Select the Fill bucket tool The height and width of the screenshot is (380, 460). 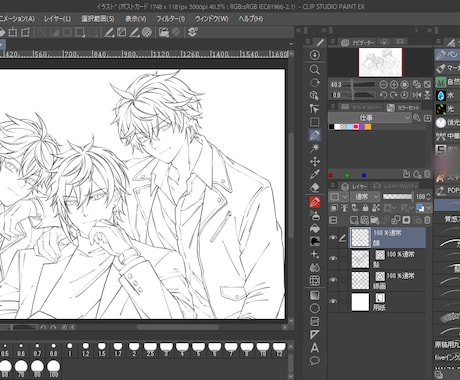point(314,228)
